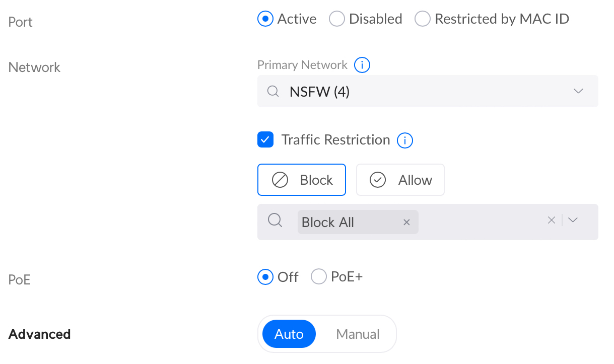Click the circle-slash Block icon

tap(280, 180)
